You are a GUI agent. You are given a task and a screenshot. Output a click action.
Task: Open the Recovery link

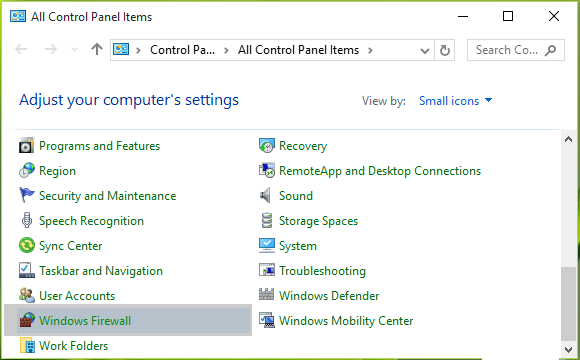[x=303, y=146]
